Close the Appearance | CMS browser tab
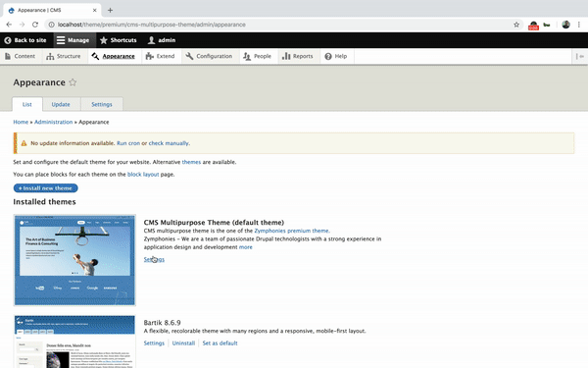Screen dimensions: 588x368 pyautogui.click(x=94, y=10)
